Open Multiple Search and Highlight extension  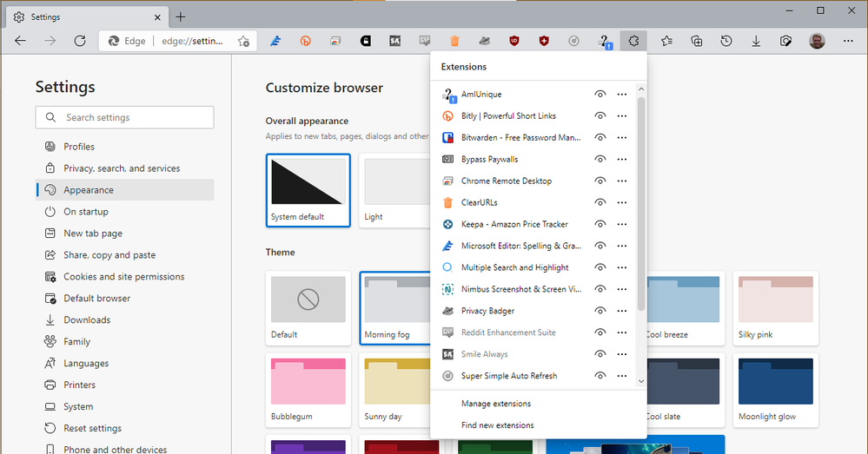[x=515, y=267]
